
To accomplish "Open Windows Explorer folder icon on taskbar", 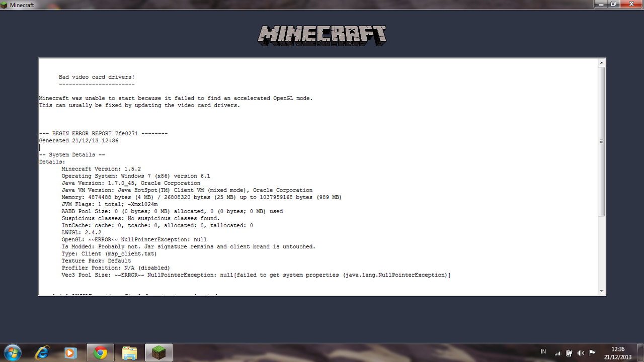I will pyautogui.click(x=130, y=353).
